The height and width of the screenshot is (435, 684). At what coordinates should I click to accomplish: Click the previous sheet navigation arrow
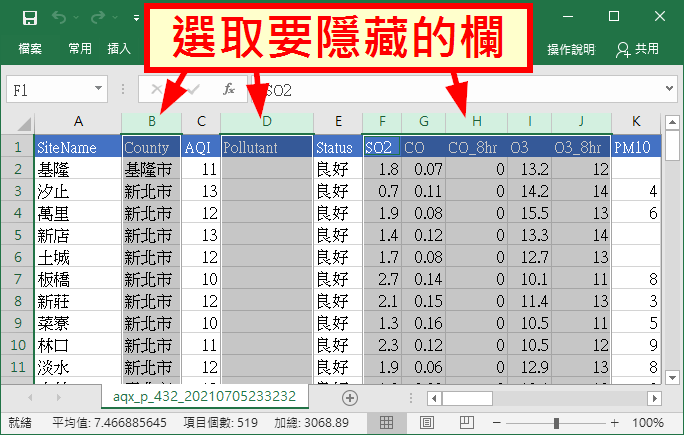[x=30, y=397]
